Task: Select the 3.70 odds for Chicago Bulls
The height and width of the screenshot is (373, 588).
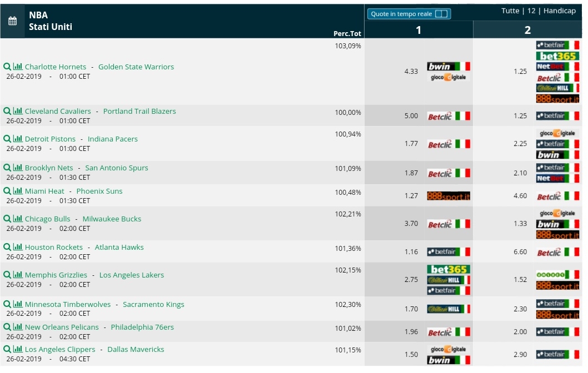Action: (x=411, y=224)
